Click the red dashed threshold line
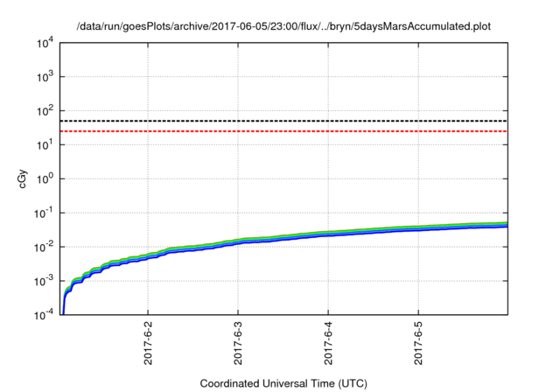The width and height of the screenshot is (560, 392). click(283, 131)
